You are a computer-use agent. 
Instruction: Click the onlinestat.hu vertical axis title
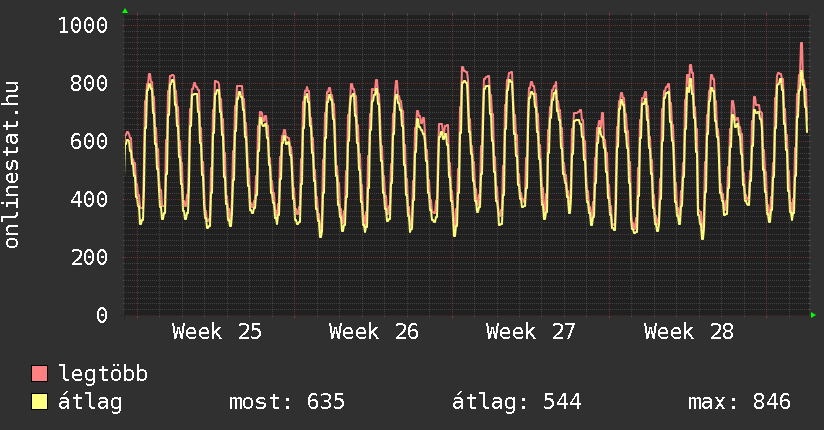coord(11,164)
